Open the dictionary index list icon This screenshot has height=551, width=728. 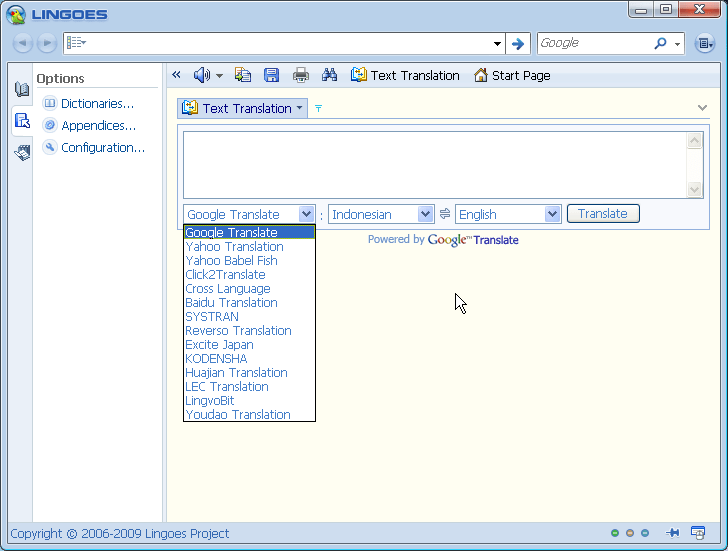(x=76, y=43)
